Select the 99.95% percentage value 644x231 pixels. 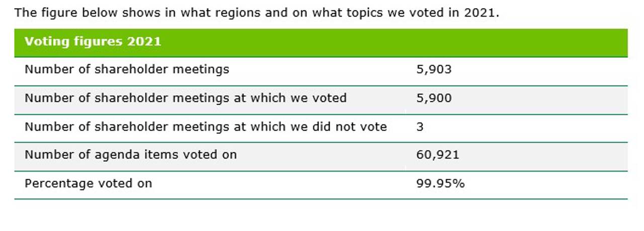(x=440, y=184)
